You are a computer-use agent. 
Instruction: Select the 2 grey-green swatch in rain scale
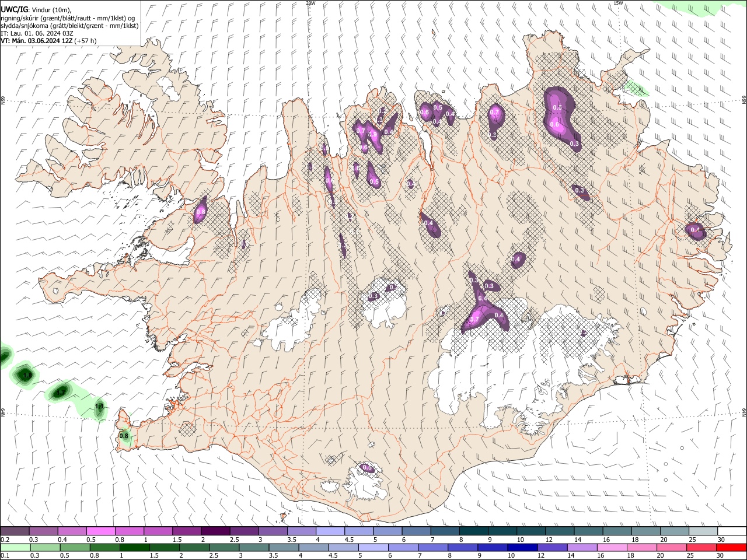[x=194, y=547]
